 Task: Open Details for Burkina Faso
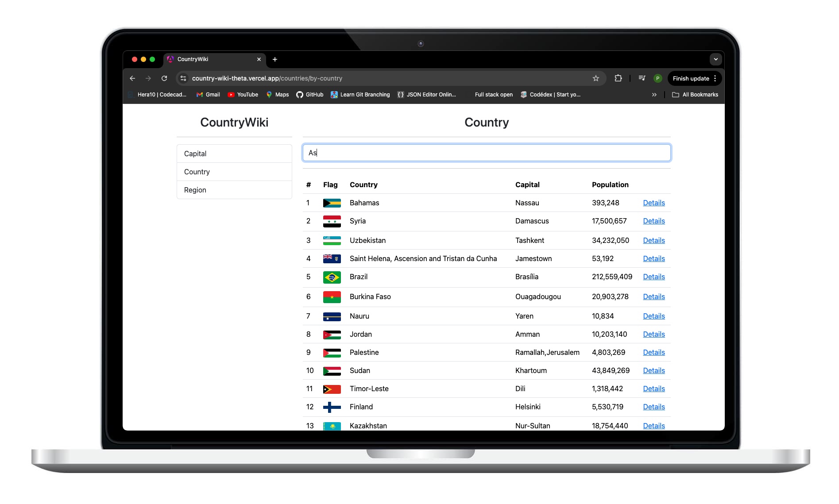[654, 296]
